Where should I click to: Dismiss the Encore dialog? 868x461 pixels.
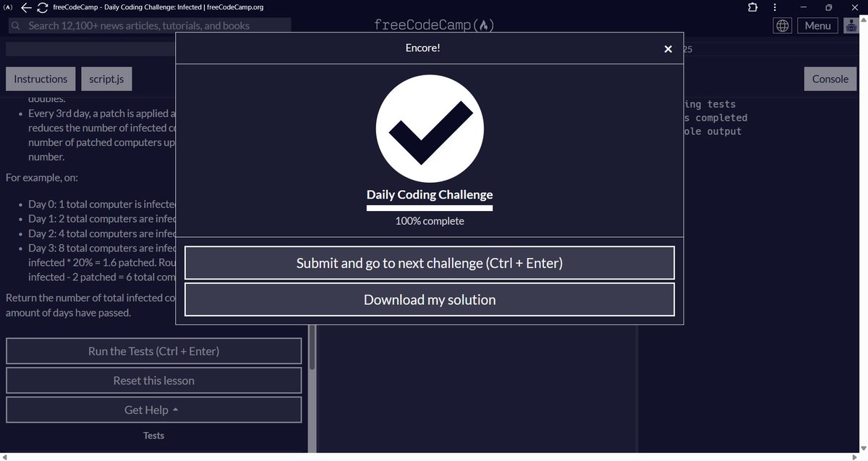(x=668, y=48)
